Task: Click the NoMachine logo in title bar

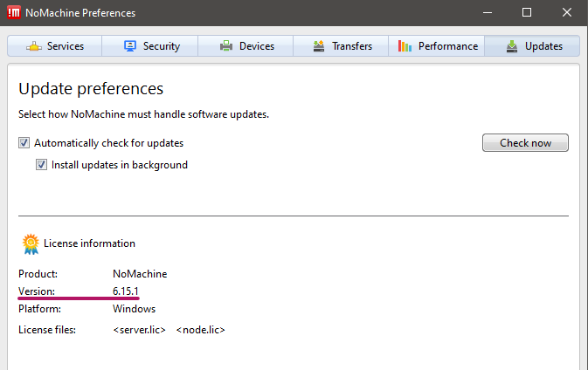Action: pyautogui.click(x=14, y=13)
